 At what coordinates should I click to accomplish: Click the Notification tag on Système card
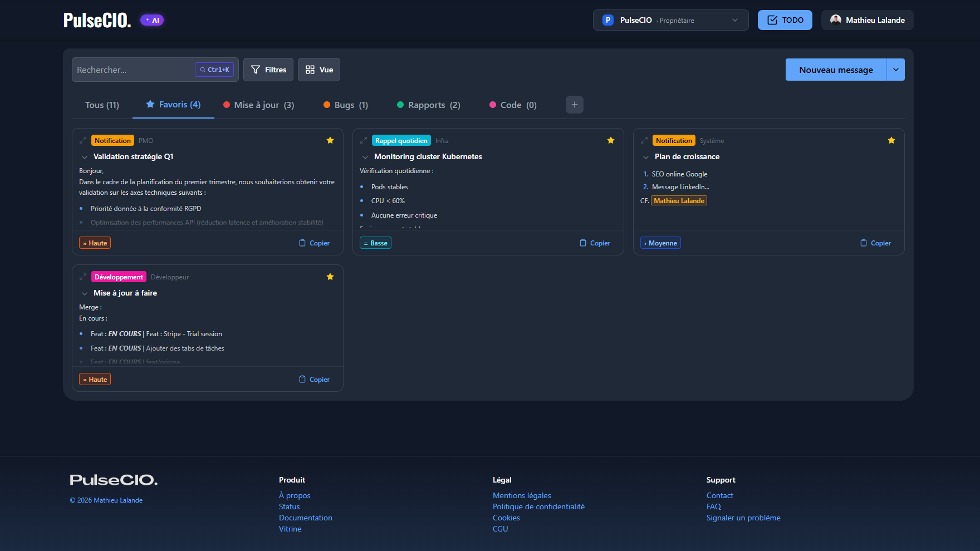pyautogui.click(x=674, y=141)
